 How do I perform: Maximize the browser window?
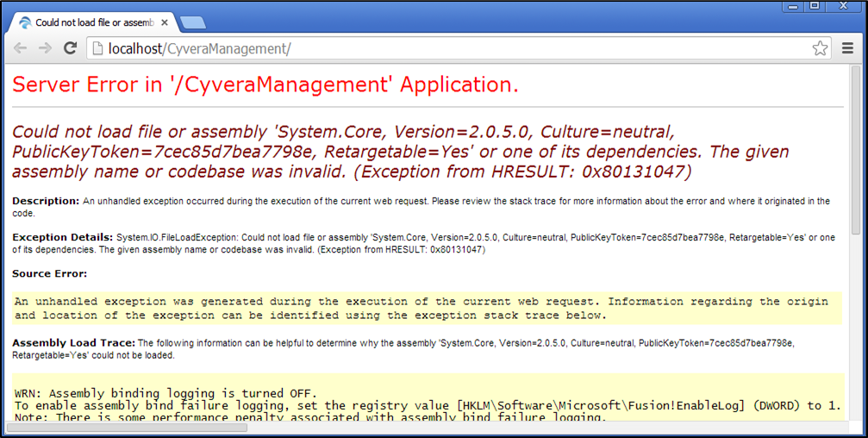coord(815,5)
